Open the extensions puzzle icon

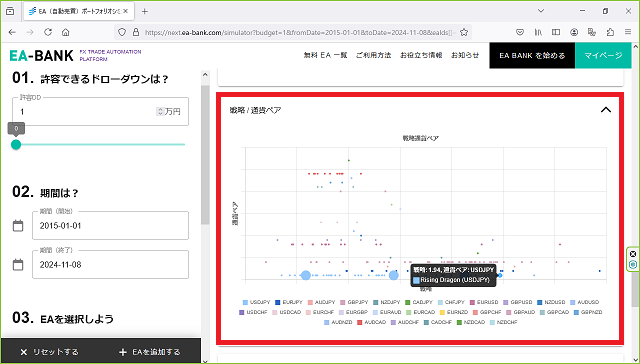click(610, 32)
